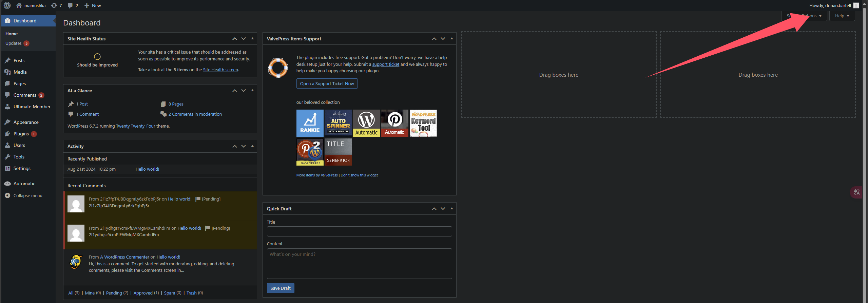Viewport: 868px width, 303px height.
Task: Open comments bubble icon in admin bar
Action: (x=73, y=5)
